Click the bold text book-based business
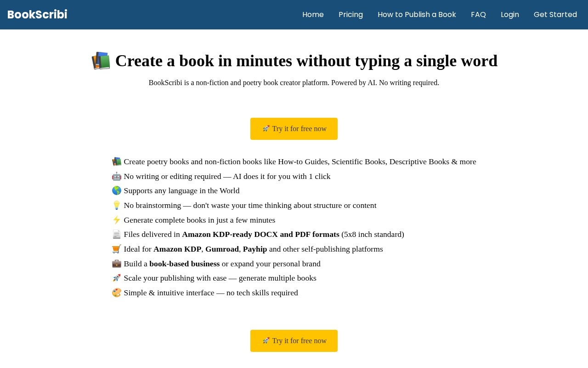 [x=185, y=264]
